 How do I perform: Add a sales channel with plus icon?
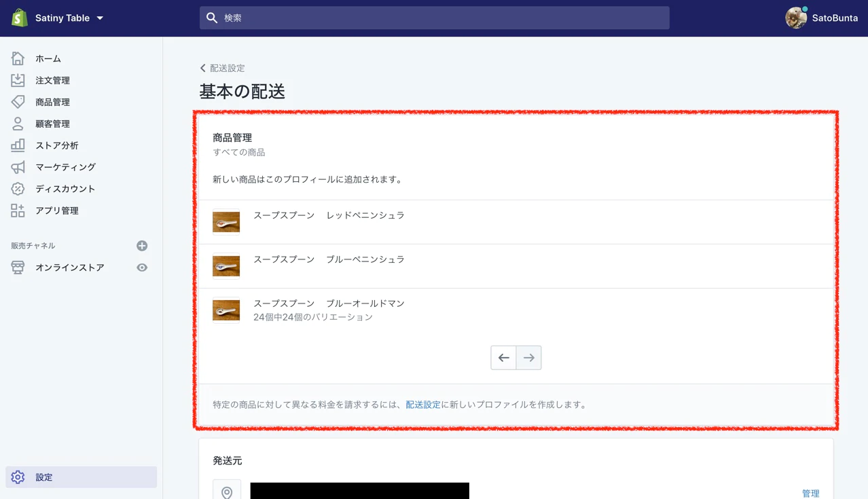(142, 246)
